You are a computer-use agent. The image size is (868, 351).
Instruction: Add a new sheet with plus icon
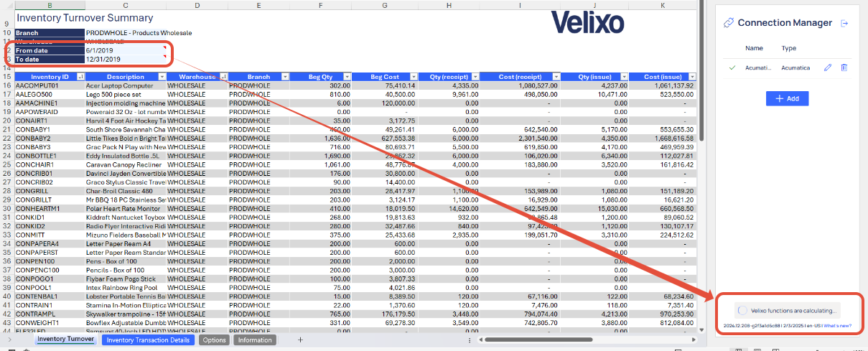[x=300, y=340]
